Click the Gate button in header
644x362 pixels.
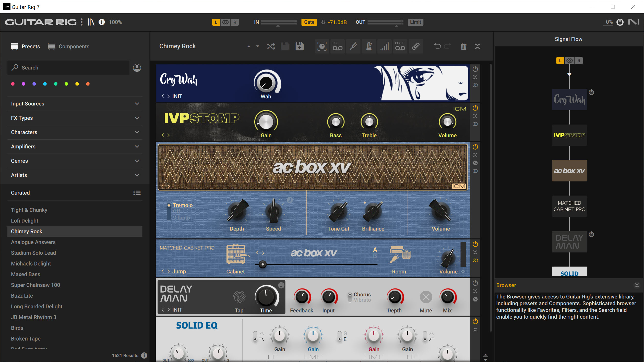tap(309, 22)
